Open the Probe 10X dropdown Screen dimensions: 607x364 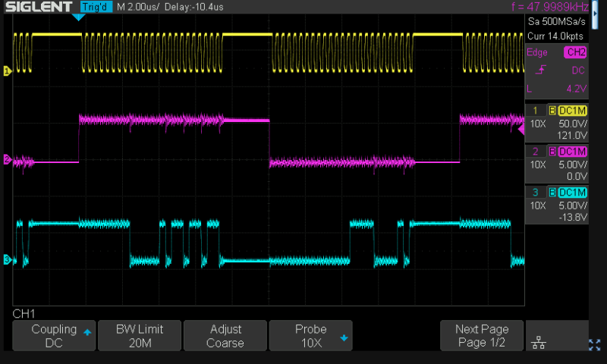click(310, 336)
